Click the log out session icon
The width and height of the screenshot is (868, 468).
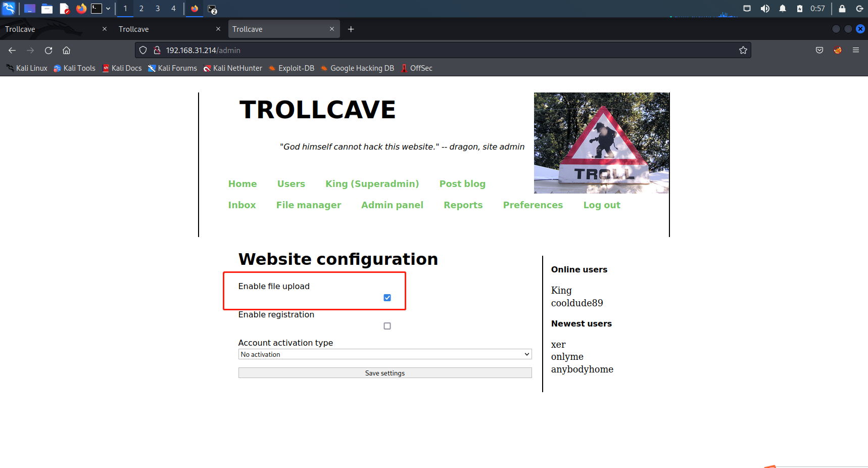pos(859,9)
